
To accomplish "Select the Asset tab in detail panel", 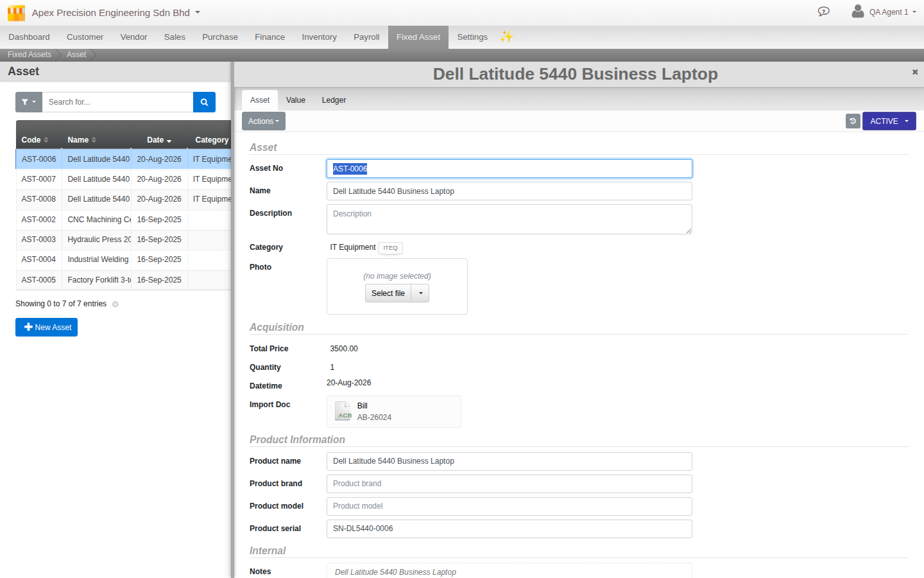I will coord(260,100).
